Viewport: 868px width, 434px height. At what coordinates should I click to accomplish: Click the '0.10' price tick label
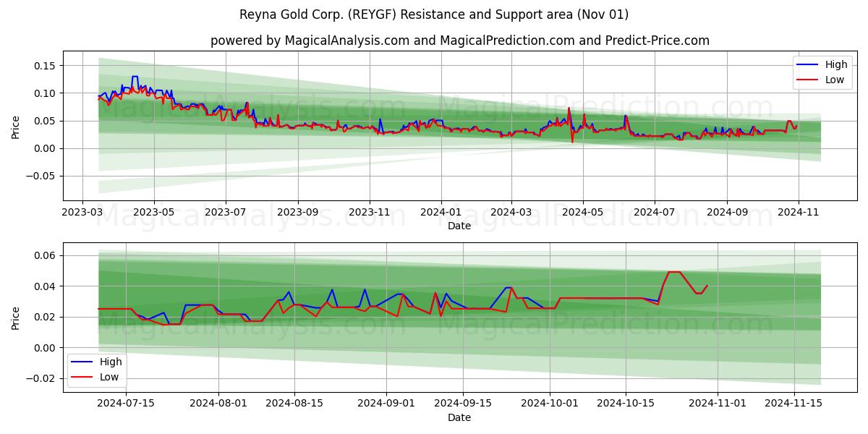coord(46,93)
